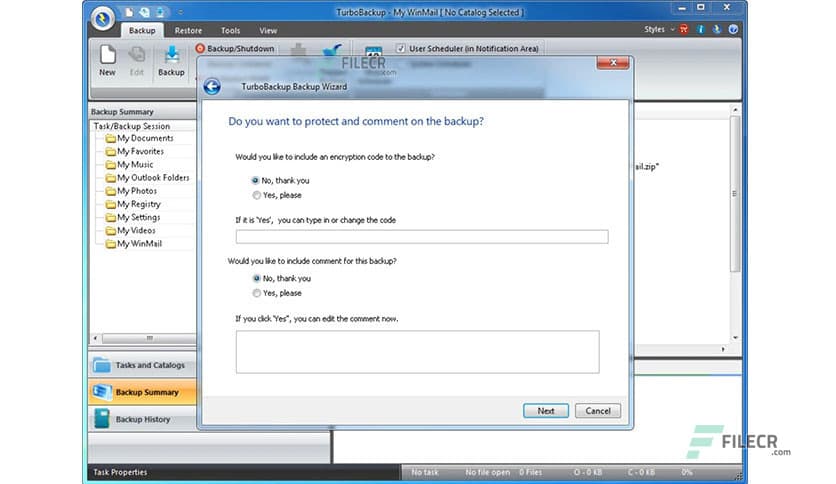Click the download arrow icon near help

click(717, 29)
